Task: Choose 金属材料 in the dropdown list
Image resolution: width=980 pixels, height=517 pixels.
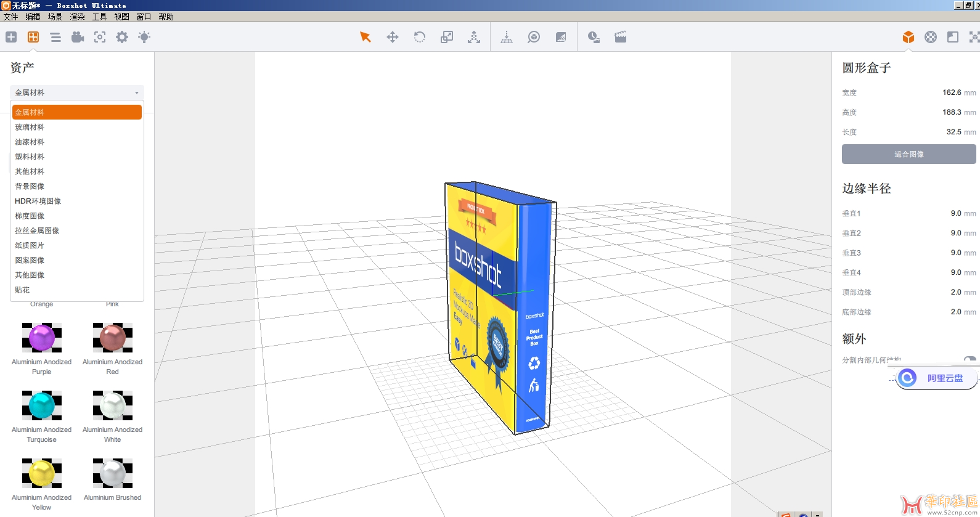Action: tap(77, 112)
